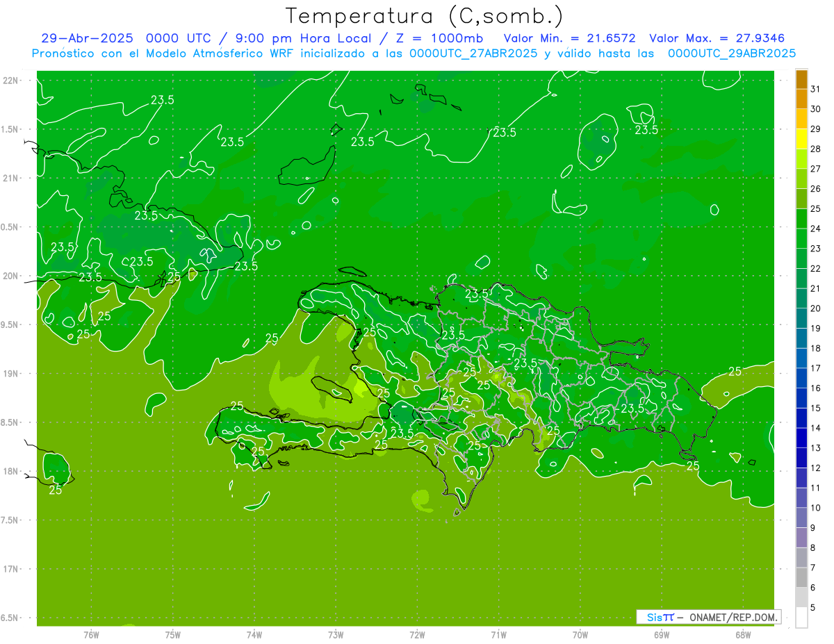
Task: Click the "Valor Max. = 27.9346" value
Action: (x=717, y=38)
